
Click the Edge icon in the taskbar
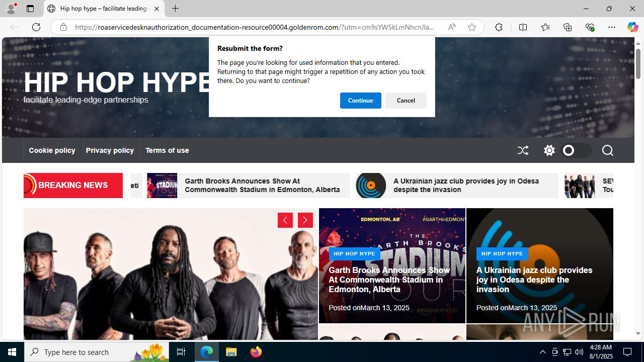pyautogui.click(x=207, y=352)
